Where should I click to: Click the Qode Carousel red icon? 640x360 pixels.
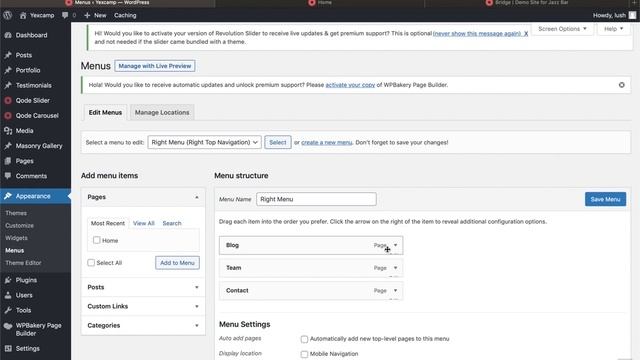[x=8, y=116]
